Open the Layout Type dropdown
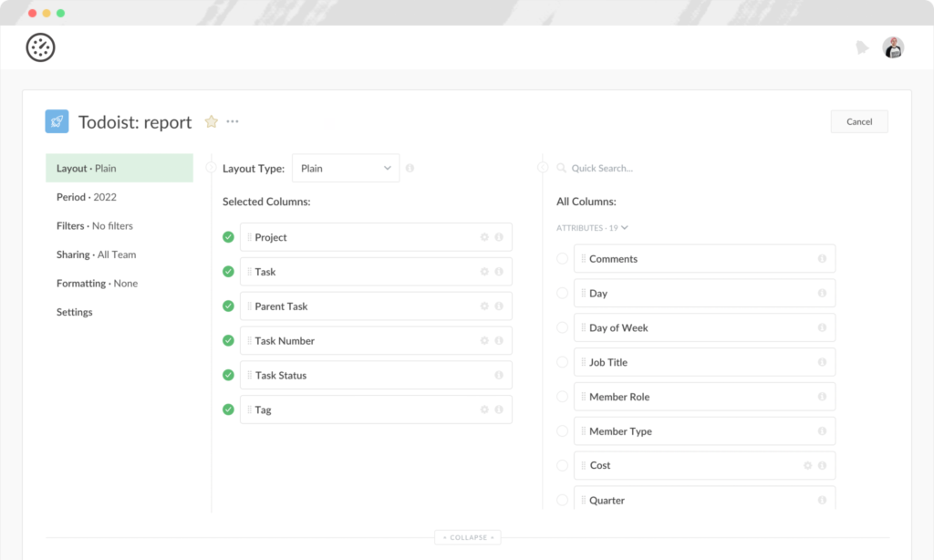The height and width of the screenshot is (560, 934). [345, 168]
